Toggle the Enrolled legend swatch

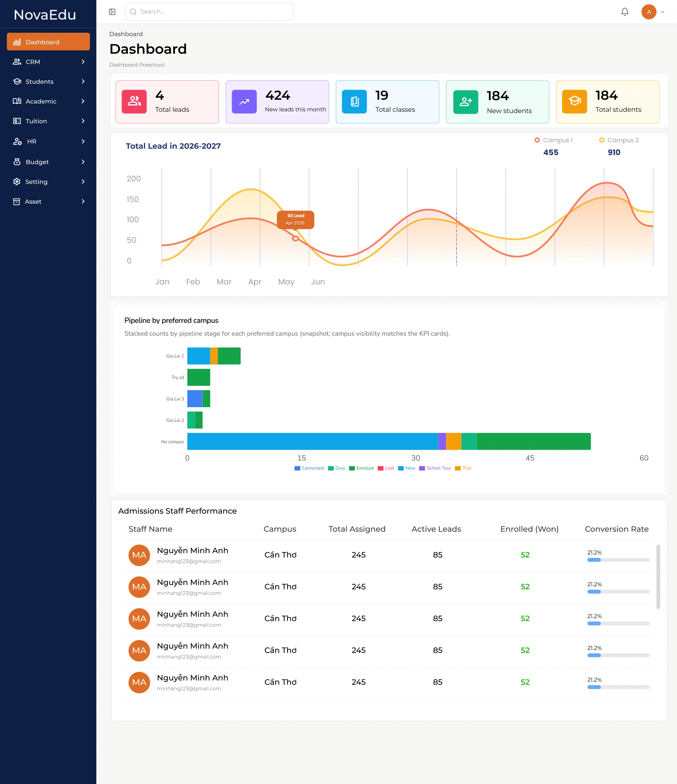click(352, 468)
